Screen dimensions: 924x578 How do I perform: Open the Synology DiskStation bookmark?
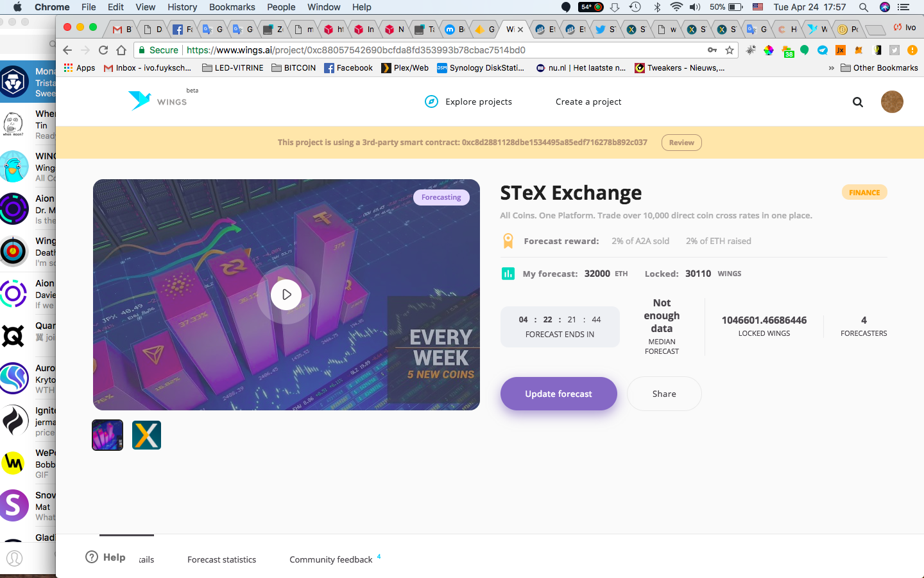click(x=481, y=68)
